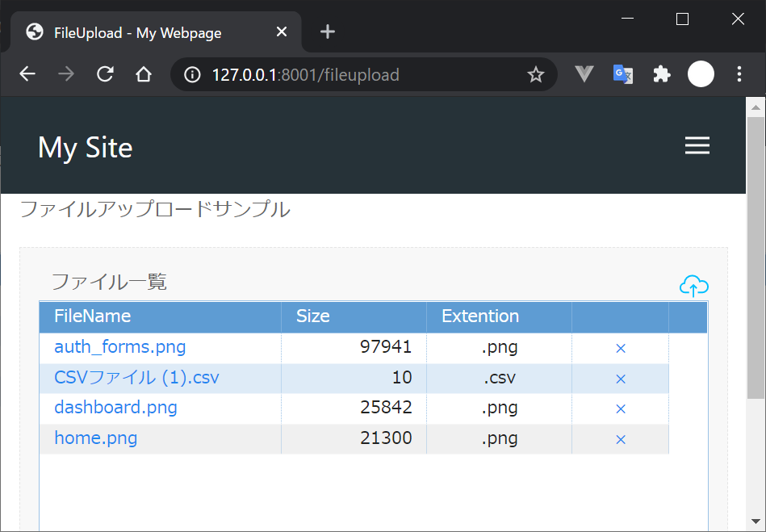Delete dashboard.png with its X icon
Viewport: 766px width, 532px height.
(621, 409)
